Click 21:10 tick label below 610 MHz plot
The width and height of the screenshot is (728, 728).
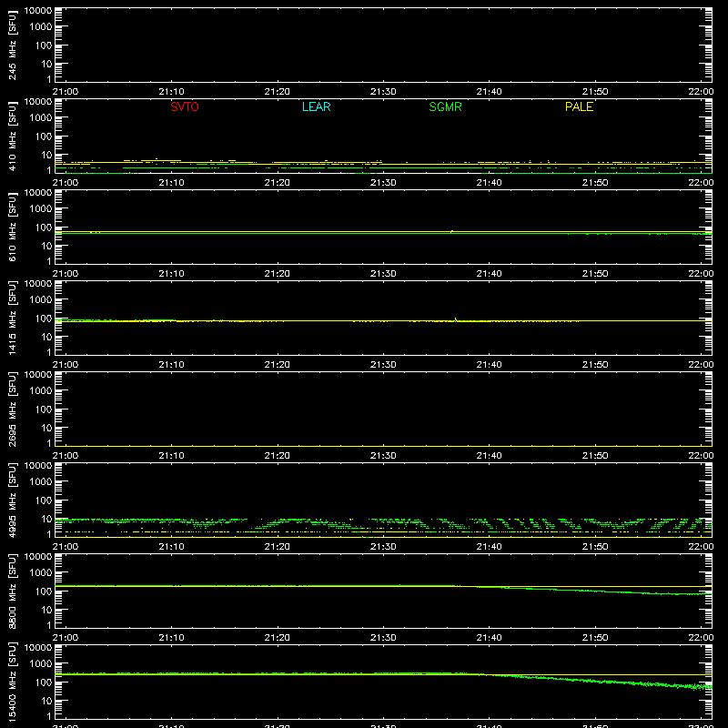(x=171, y=274)
